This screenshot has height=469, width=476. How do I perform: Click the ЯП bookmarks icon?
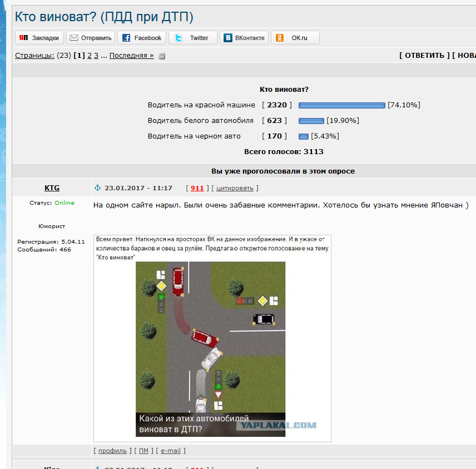point(23,38)
